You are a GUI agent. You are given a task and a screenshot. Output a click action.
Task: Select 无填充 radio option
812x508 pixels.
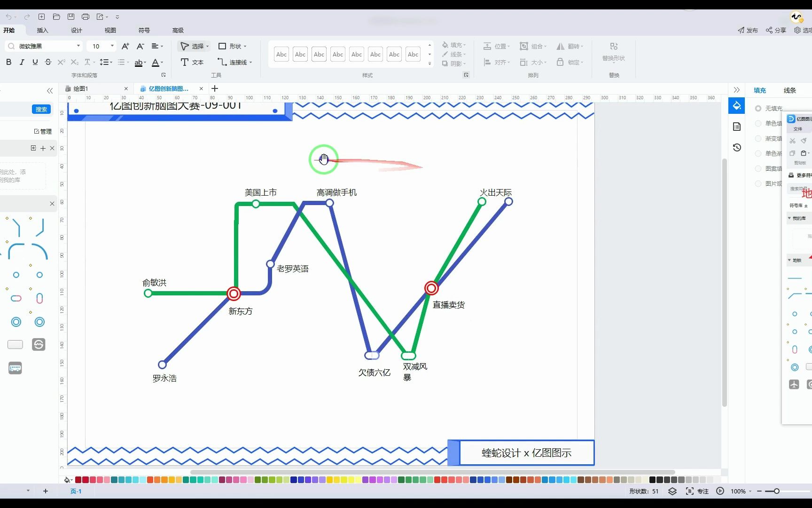click(x=758, y=109)
